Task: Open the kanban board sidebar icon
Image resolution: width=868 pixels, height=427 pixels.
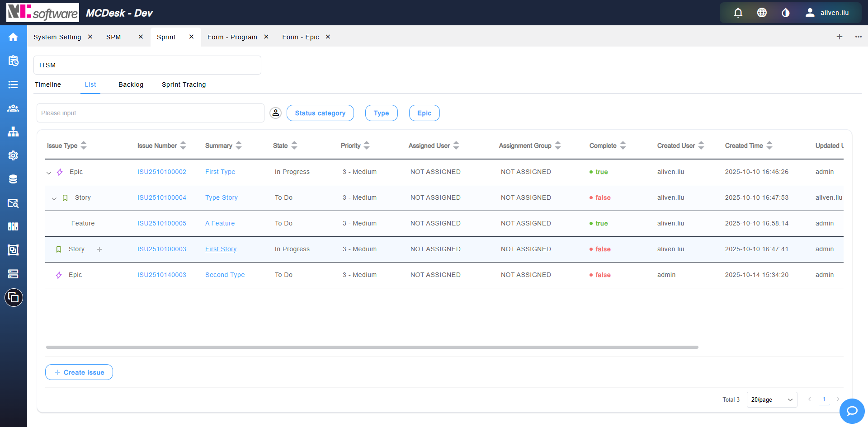Action: 13,226
